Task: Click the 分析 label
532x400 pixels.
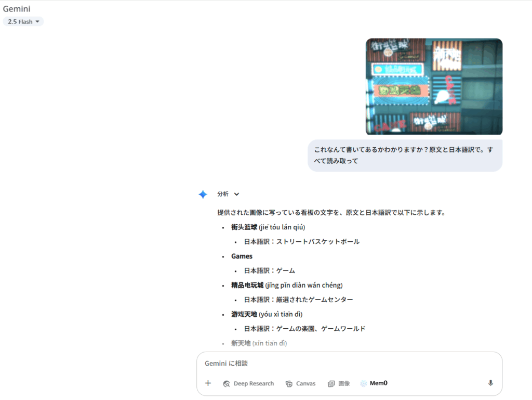Action: pyautogui.click(x=223, y=194)
